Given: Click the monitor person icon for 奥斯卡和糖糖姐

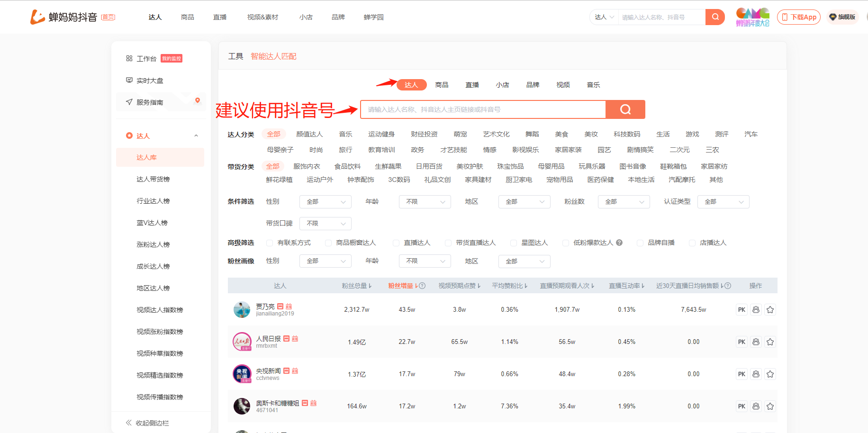Looking at the screenshot, I should 756,406.
